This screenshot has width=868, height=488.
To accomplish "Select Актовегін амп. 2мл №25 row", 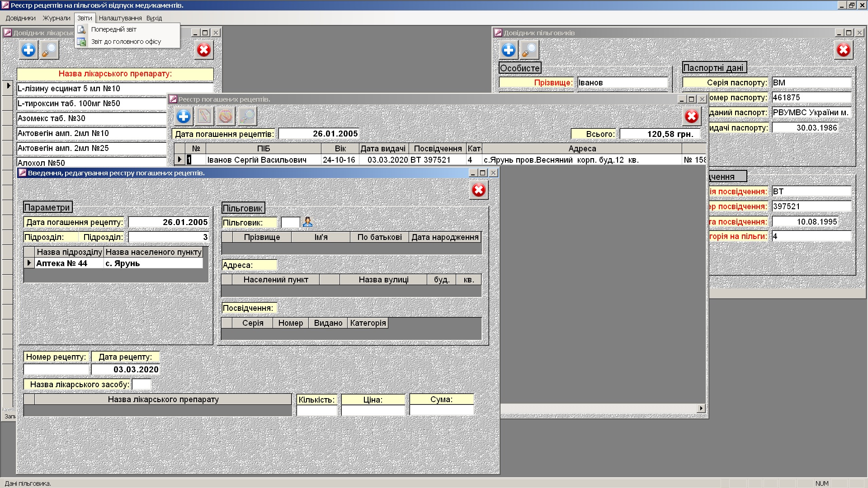I will (92, 148).
